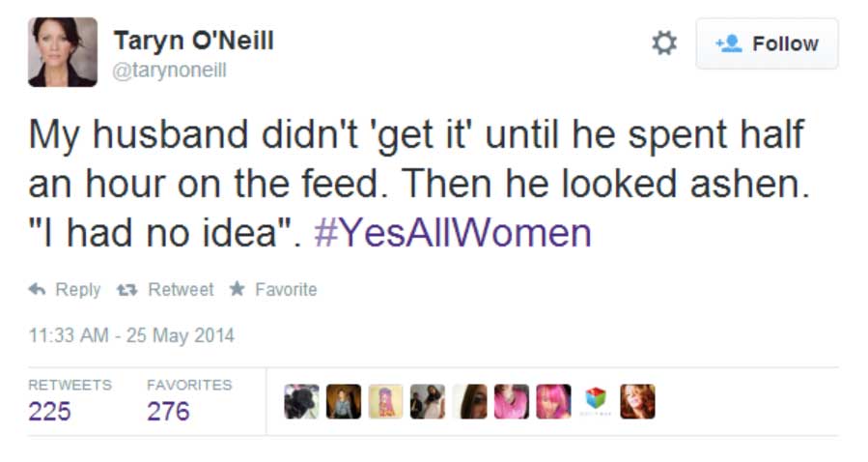Screen dimensions: 868x462
Task: Click the second avatar, seated person
Action: (x=344, y=401)
